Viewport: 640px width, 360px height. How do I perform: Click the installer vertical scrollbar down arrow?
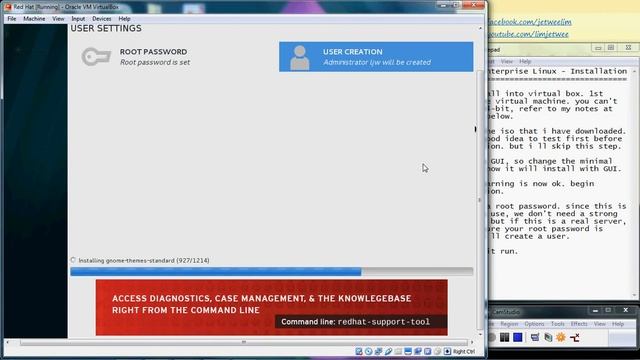point(480,334)
